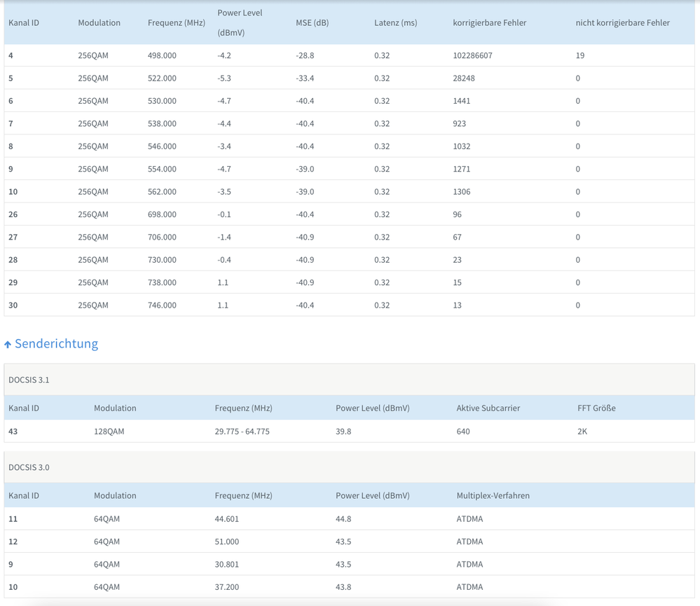Select power level -1.4 cell
700x606 pixels.
[224, 237]
